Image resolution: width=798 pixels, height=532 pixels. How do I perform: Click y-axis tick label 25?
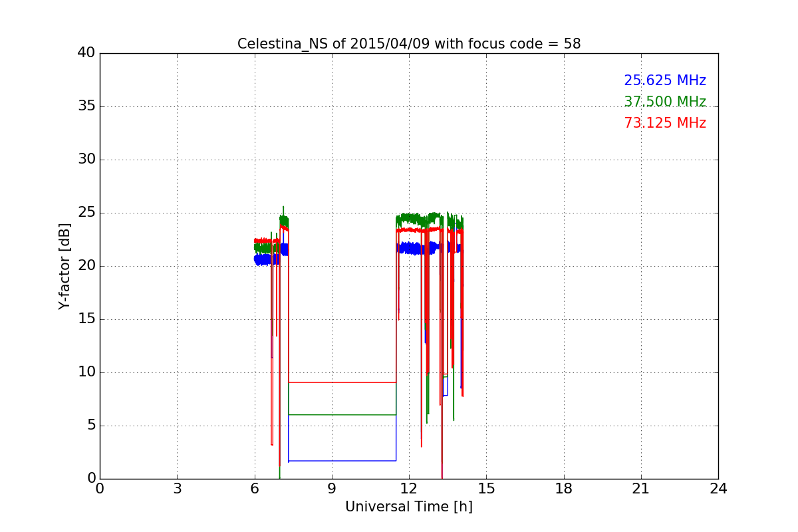[86, 213]
